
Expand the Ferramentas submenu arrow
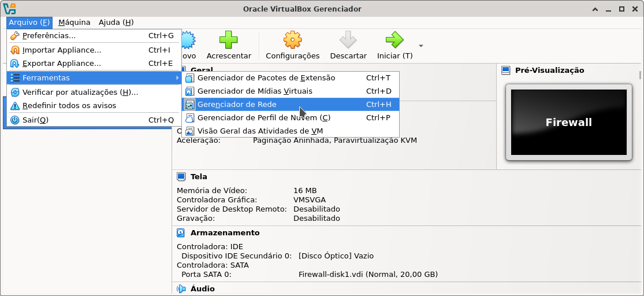click(x=177, y=78)
